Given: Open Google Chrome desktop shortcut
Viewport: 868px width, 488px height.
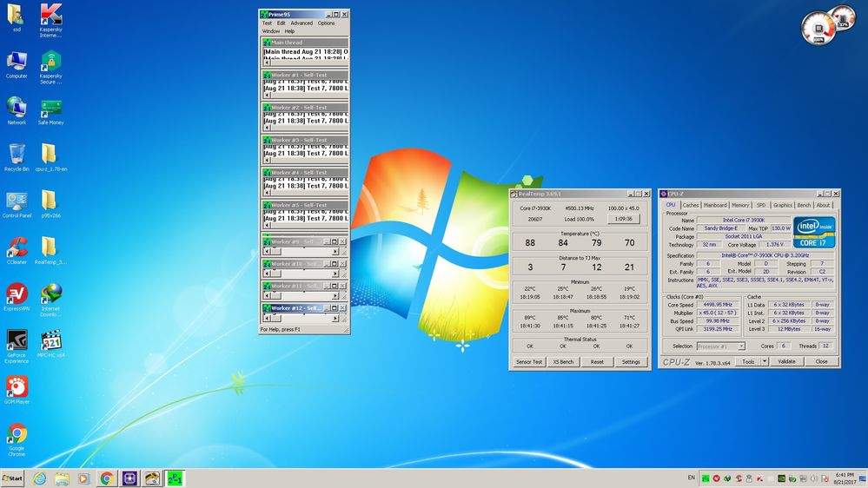Looking at the screenshot, I should coord(16,440).
